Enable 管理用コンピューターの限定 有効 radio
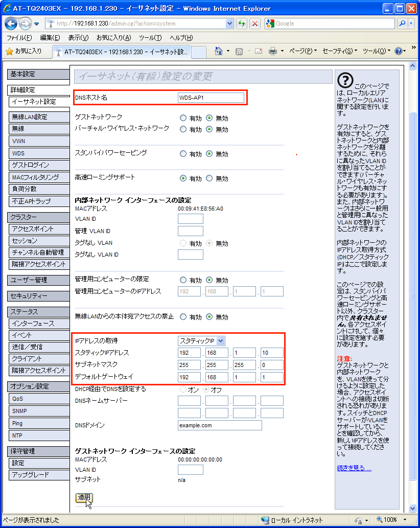Screen dimensions: 420x528 [x=183, y=280]
